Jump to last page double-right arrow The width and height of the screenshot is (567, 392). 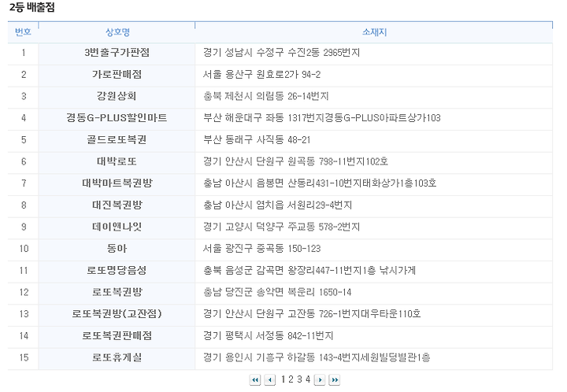(x=335, y=379)
